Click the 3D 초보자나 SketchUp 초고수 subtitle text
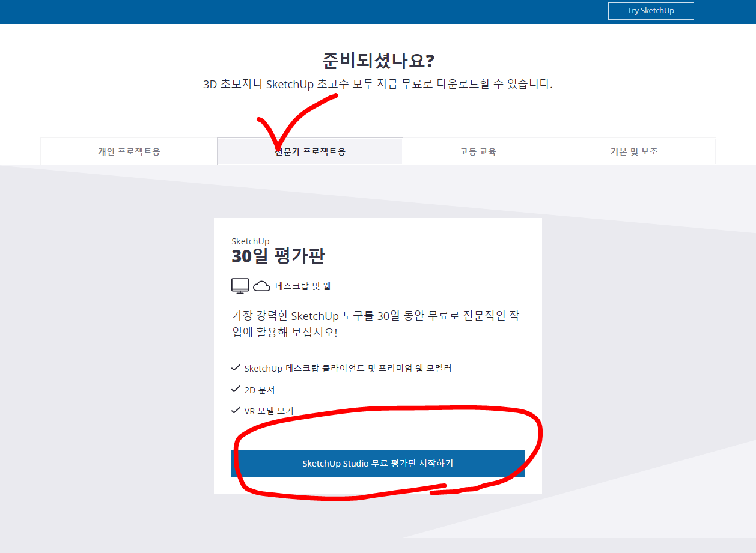756x553 pixels. (378, 84)
